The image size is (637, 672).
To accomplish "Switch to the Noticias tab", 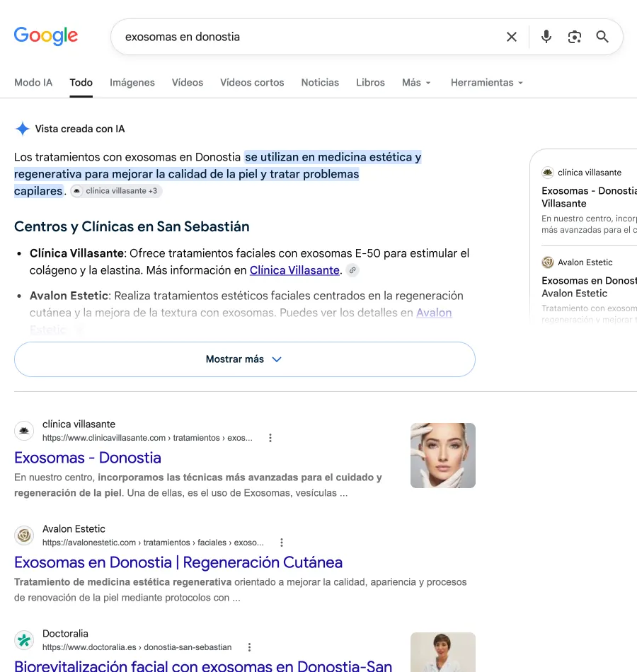I will pos(320,82).
